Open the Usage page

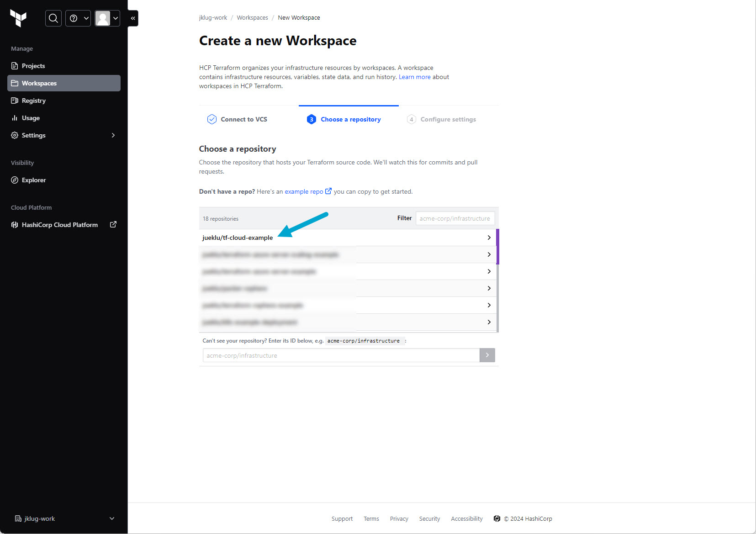tap(31, 118)
